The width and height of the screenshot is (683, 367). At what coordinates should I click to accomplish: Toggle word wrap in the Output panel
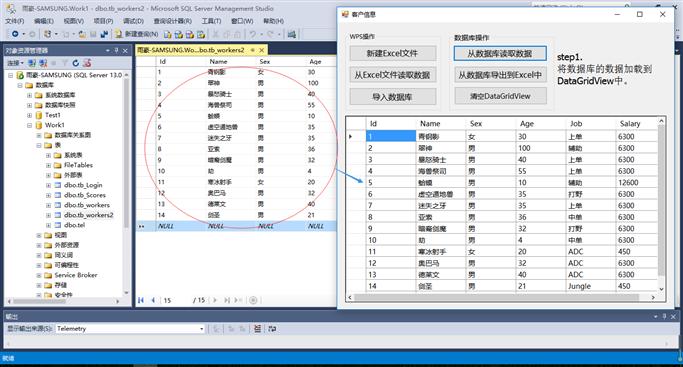[x=272, y=329]
